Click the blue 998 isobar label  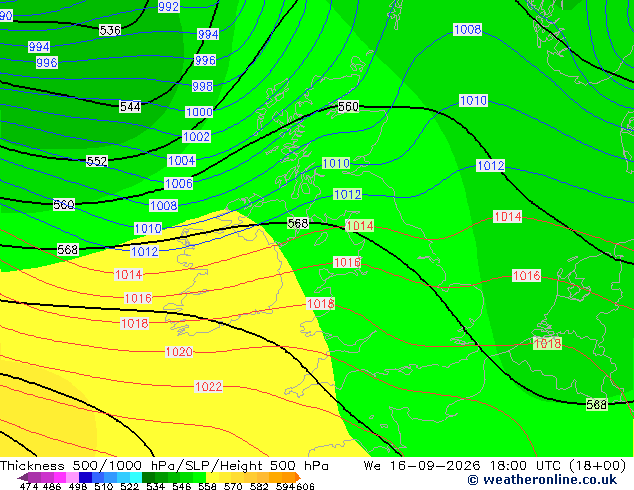coord(203,86)
